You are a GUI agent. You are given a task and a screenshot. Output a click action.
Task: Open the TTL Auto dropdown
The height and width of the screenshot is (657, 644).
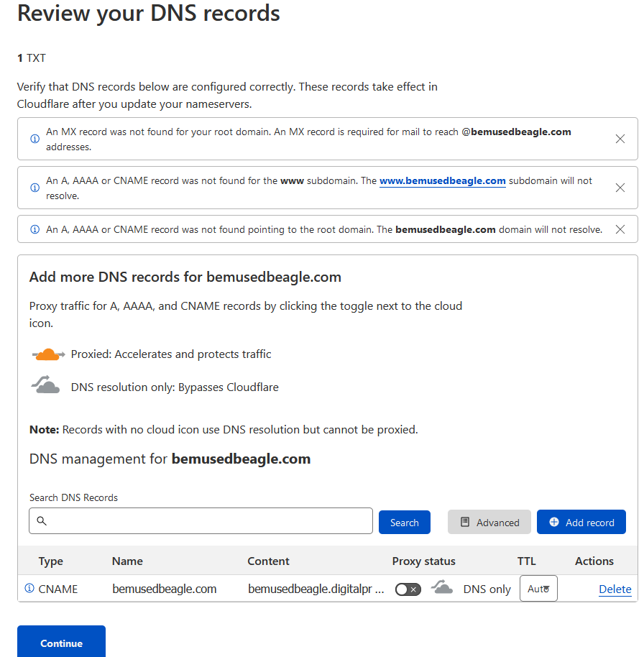(x=538, y=589)
